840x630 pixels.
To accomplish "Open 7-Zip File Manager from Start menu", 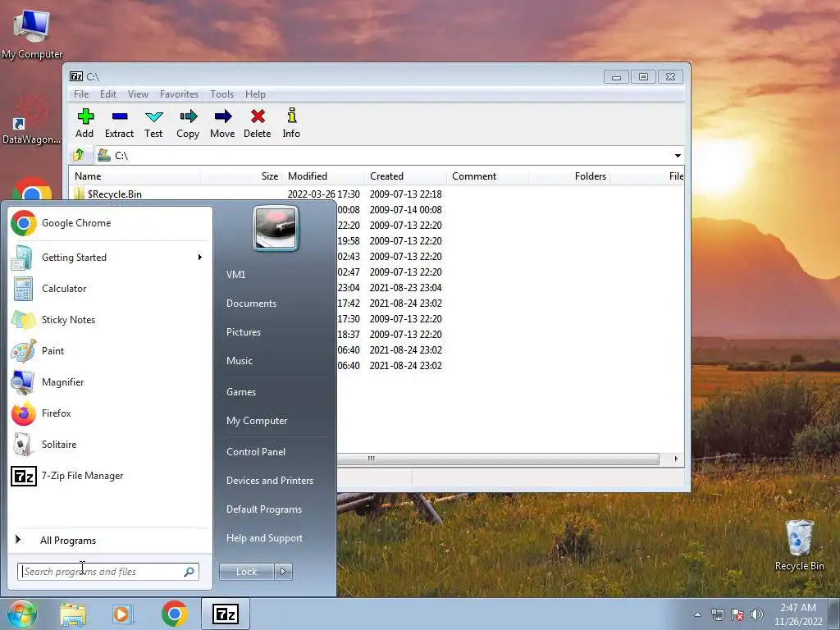I will (x=109, y=476).
